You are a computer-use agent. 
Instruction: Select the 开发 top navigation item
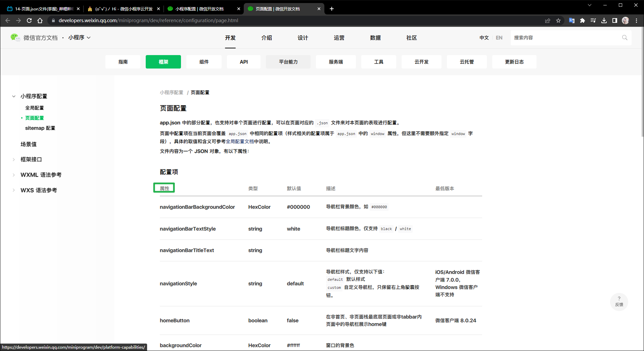click(230, 38)
